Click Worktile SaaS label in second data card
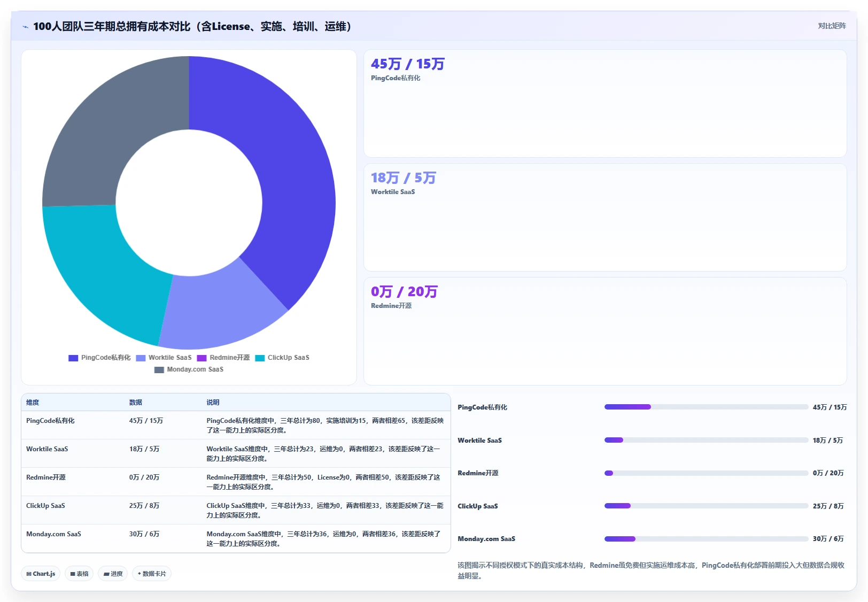 393,192
